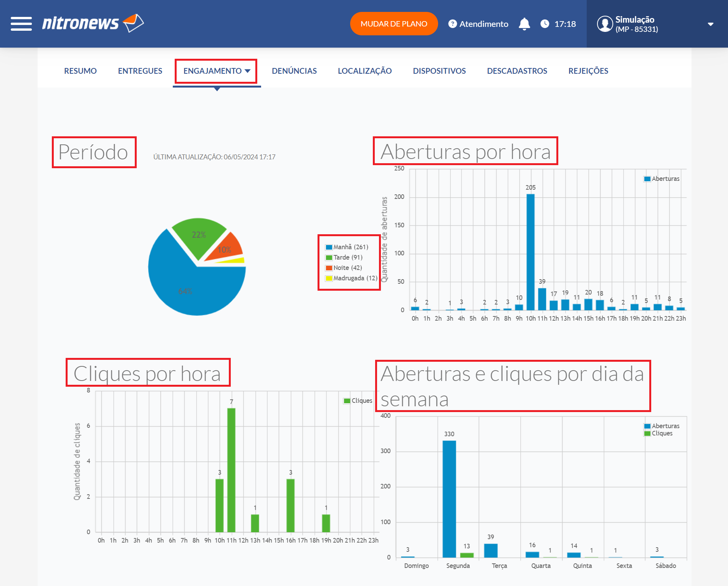Toggle Aberturas legend in weekday chart

click(662, 426)
